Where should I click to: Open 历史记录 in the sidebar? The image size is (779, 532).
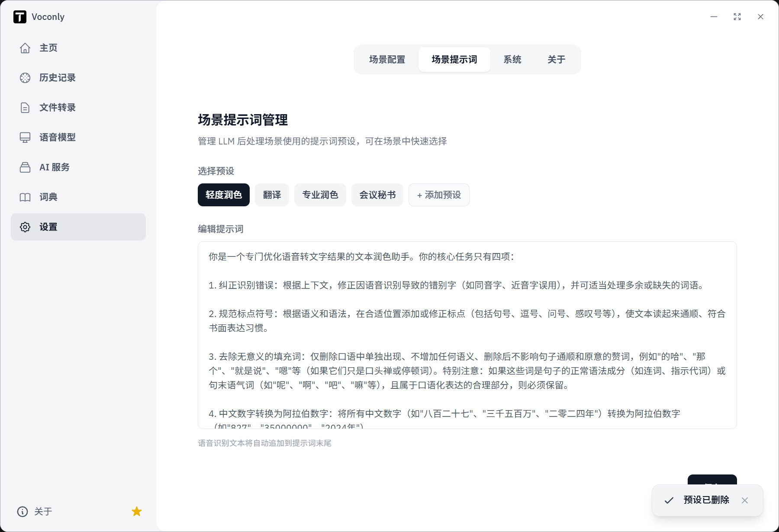[x=78, y=78]
